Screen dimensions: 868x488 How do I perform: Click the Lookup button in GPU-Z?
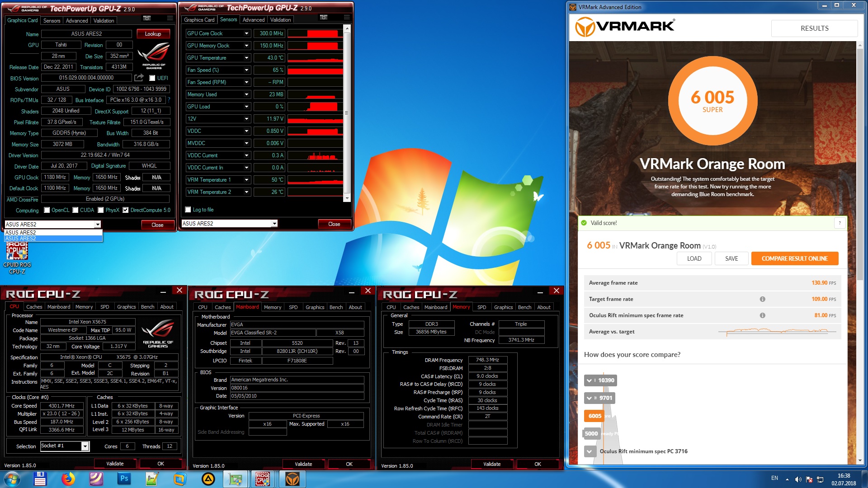pos(153,34)
